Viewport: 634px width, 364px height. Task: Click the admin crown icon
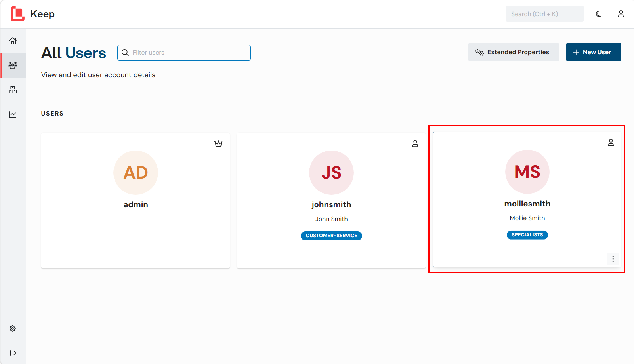pos(218,143)
